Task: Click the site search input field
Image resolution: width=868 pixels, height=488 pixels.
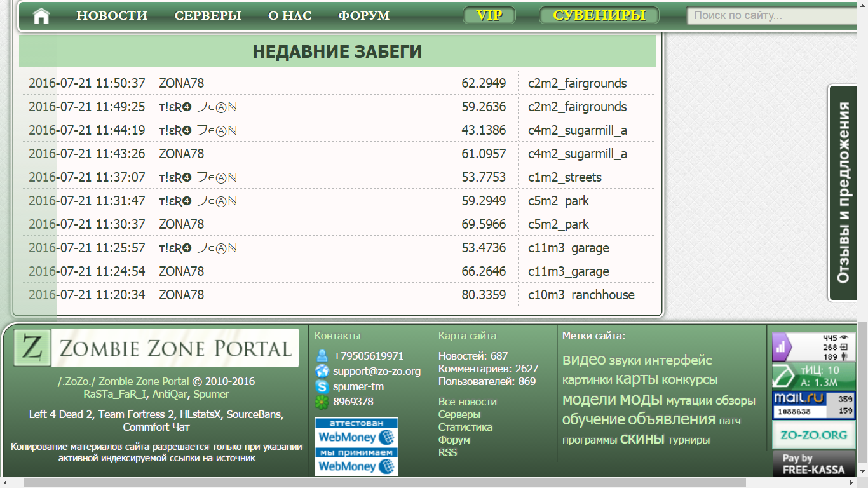Action: coord(772,16)
